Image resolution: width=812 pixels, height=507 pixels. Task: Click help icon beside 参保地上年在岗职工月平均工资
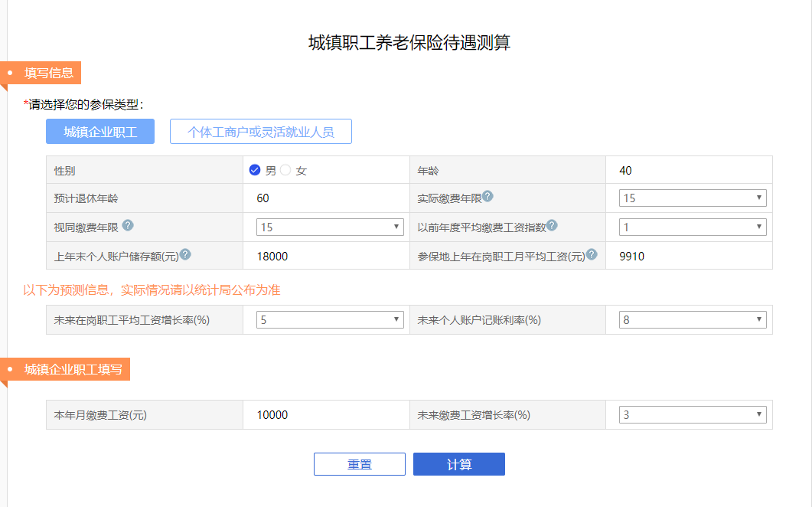pyautogui.click(x=591, y=255)
